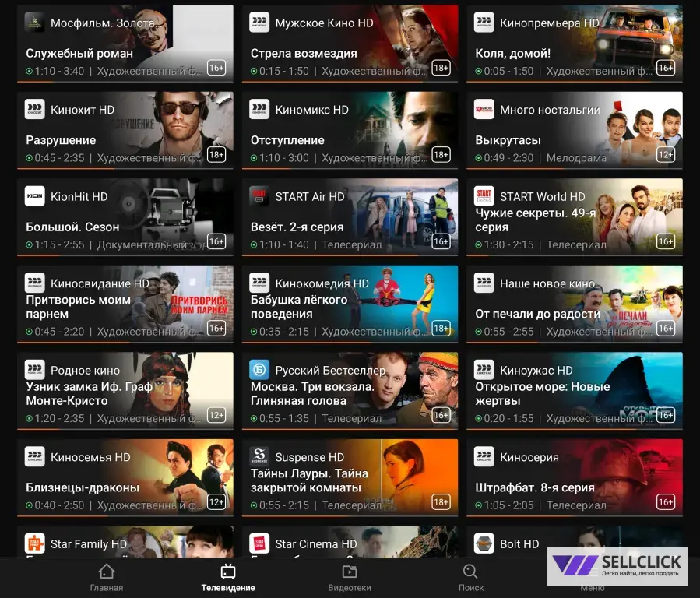Open Служебный роман programme title
This screenshot has height=598, width=700.
[79, 53]
